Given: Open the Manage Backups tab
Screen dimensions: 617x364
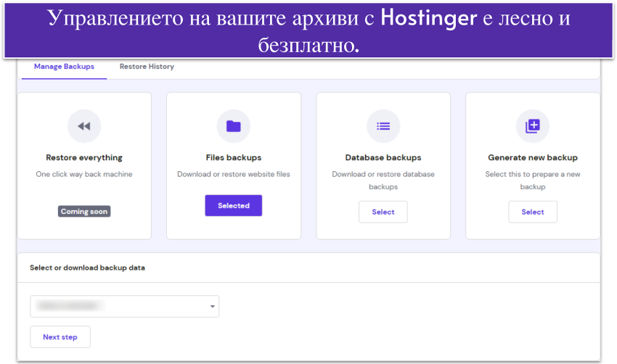Looking at the screenshot, I should click(64, 67).
